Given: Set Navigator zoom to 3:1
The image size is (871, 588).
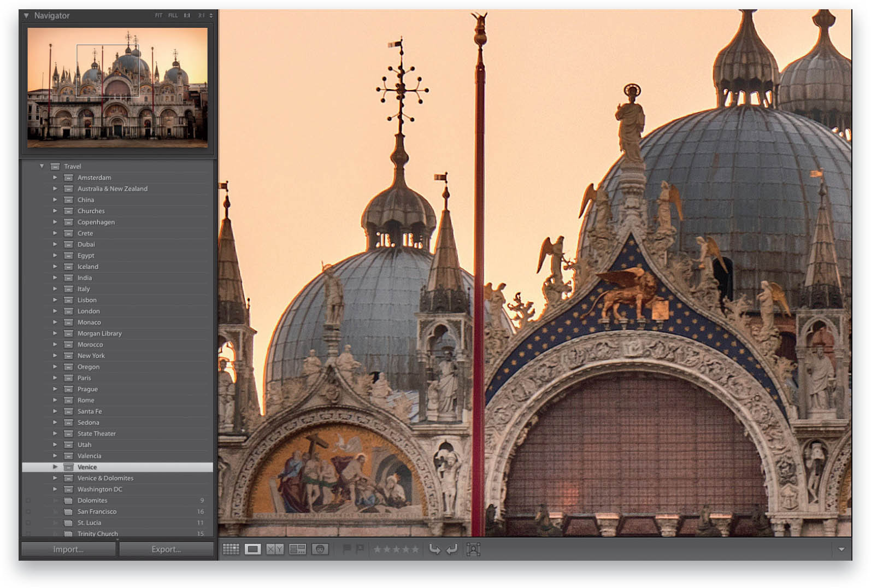Looking at the screenshot, I should pos(201,16).
